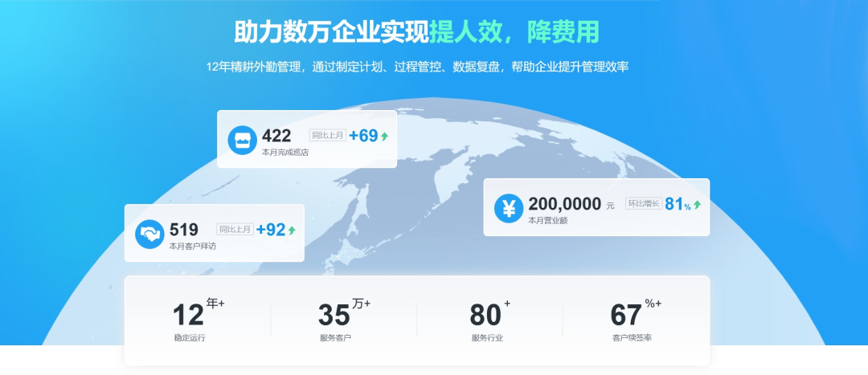Click the 67%+ 客户续签率 statistic
This screenshot has width=868, height=375.
pyautogui.click(x=632, y=319)
